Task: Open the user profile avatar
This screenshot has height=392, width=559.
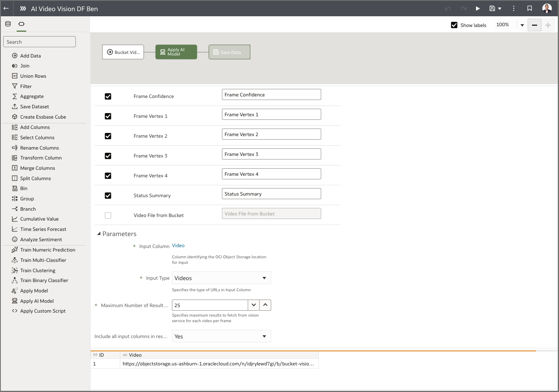Action: (x=547, y=8)
